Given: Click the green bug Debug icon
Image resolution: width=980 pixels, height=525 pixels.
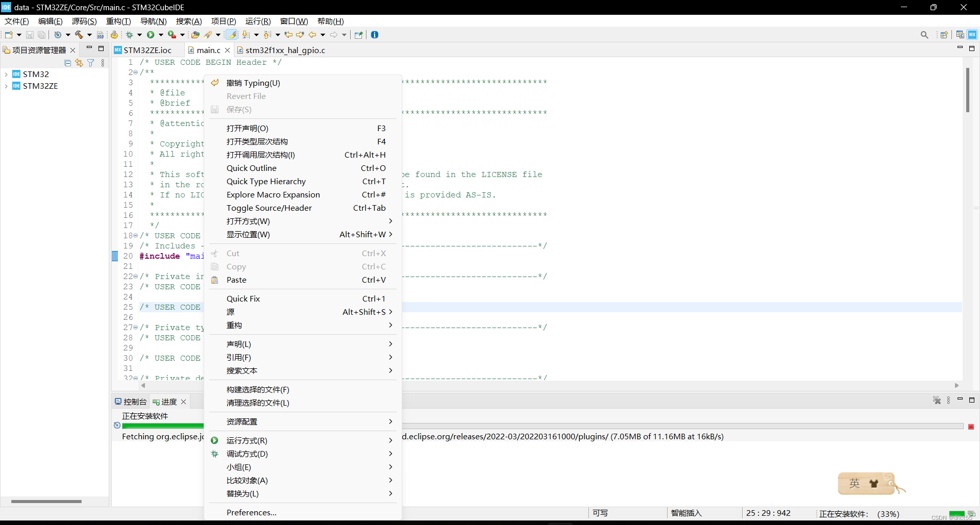Looking at the screenshot, I should (x=129, y=35).
